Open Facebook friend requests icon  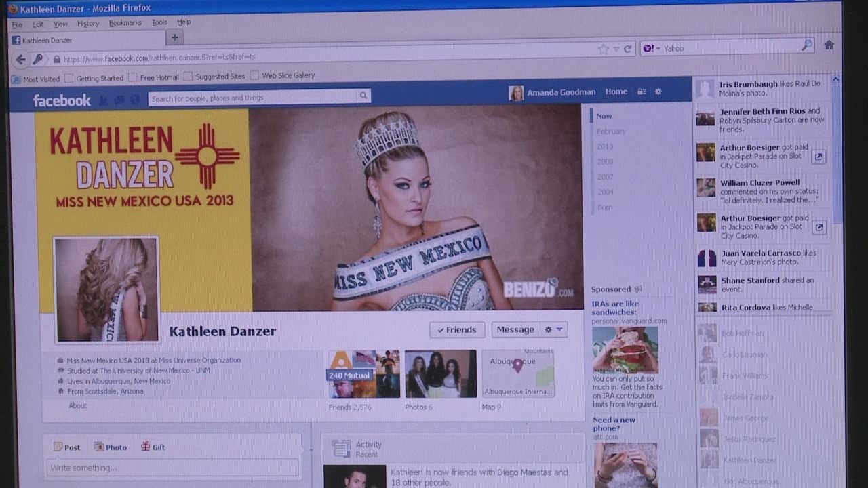coord(104,100)
